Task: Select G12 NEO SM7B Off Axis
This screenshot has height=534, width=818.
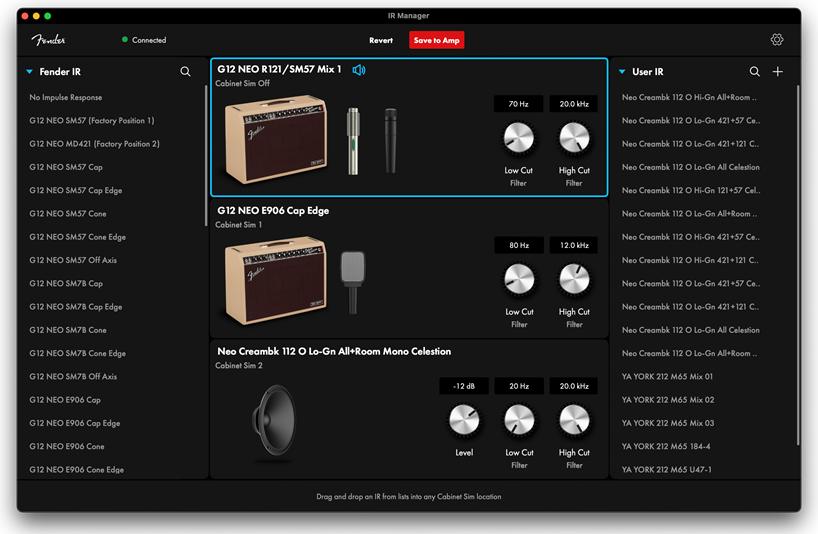Action: [x=73, y=377]
